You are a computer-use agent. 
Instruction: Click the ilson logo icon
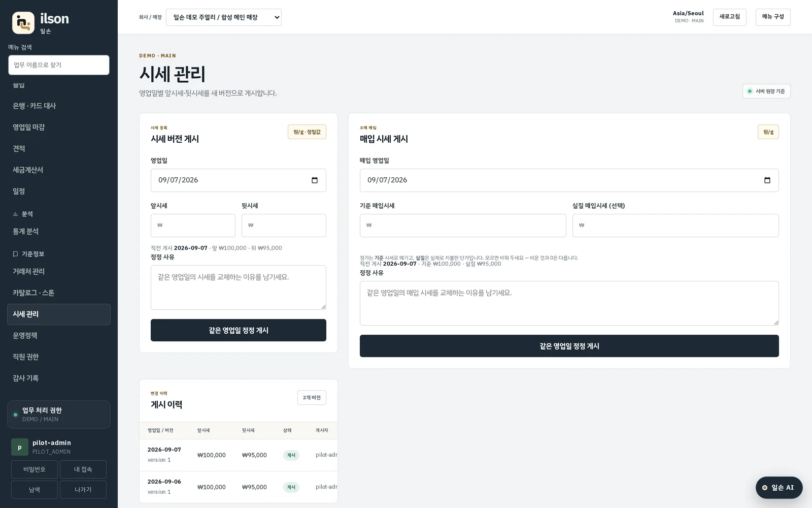[x=23, y=23]
